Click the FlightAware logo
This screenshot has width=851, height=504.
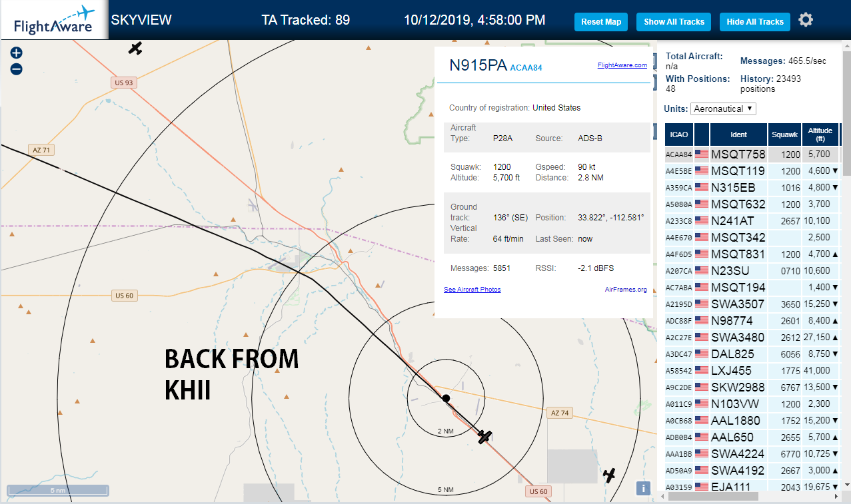point(54,20)
